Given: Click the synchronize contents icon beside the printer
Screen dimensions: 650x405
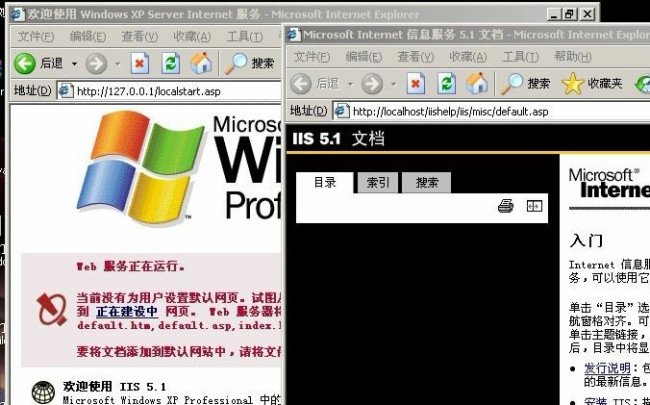Looking at the screenshot, I should (534, 206).
